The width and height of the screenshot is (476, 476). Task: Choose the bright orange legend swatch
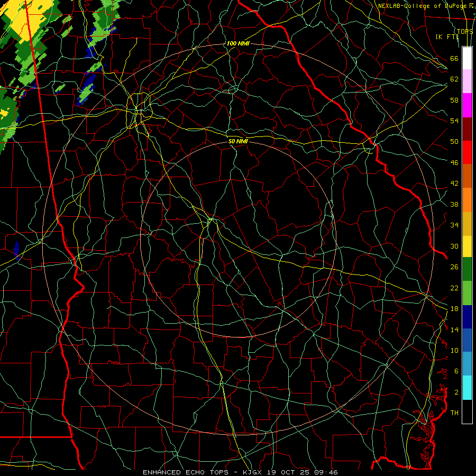tap(467, 200)
